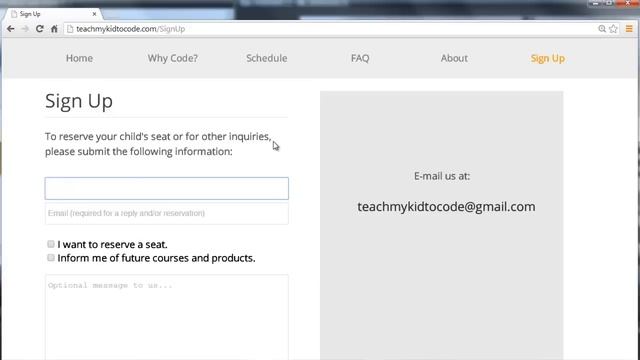Screen dimensions: 640x360
Task: Reload the page with the refresh icon
Action: click(x=40, y=29)
